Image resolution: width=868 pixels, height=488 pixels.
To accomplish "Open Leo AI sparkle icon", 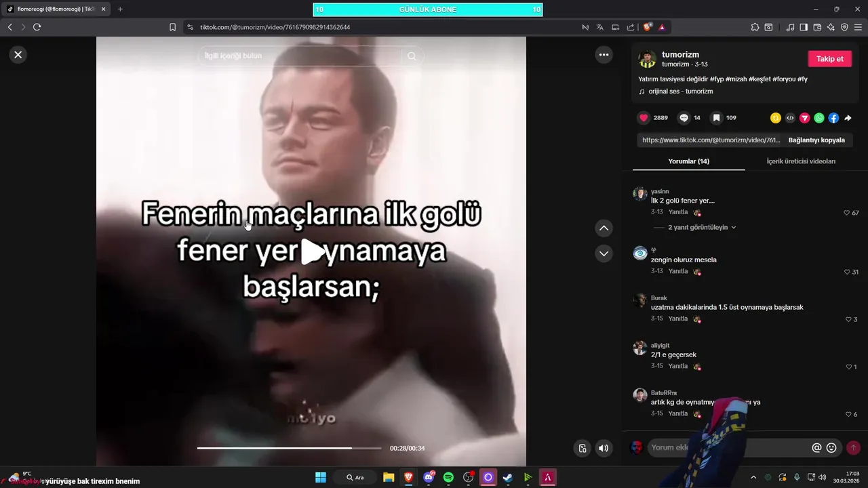I will click(x=831, y=27).
